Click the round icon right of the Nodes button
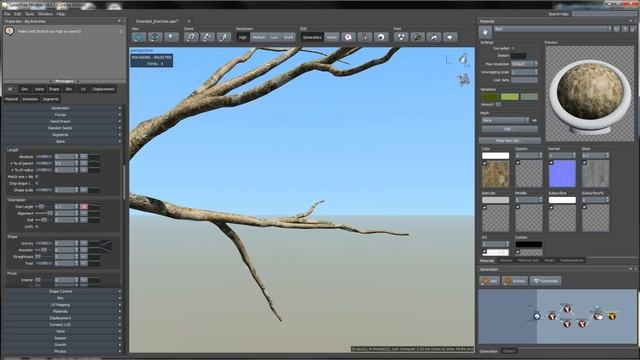Image resolution: width=640 pixels, height=360 pixels. tap(348, 37)
